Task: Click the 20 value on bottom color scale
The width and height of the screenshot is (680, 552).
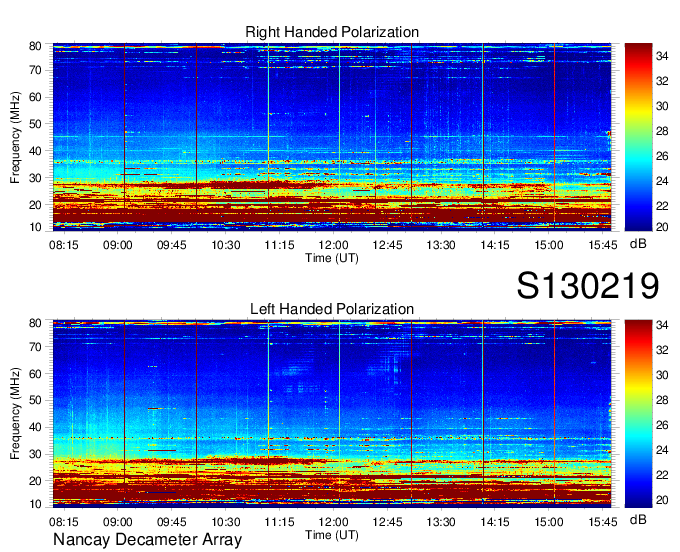Action: [662, 500]
